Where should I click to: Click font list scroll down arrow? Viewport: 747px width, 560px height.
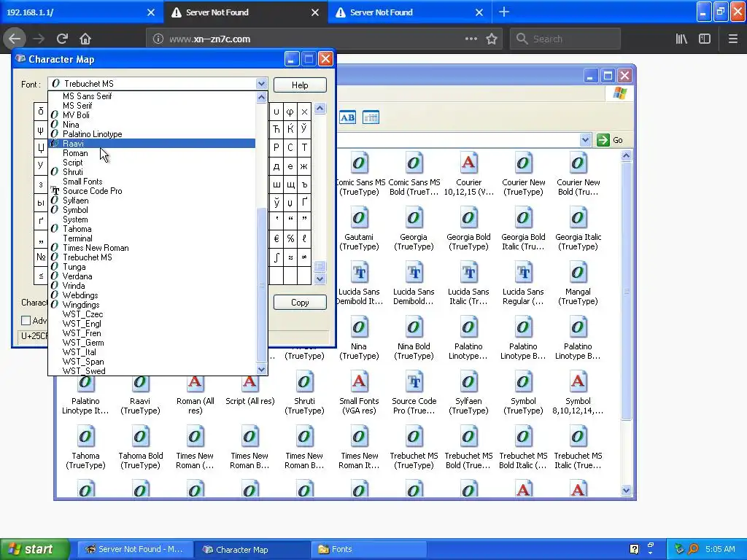pos(262,370)
